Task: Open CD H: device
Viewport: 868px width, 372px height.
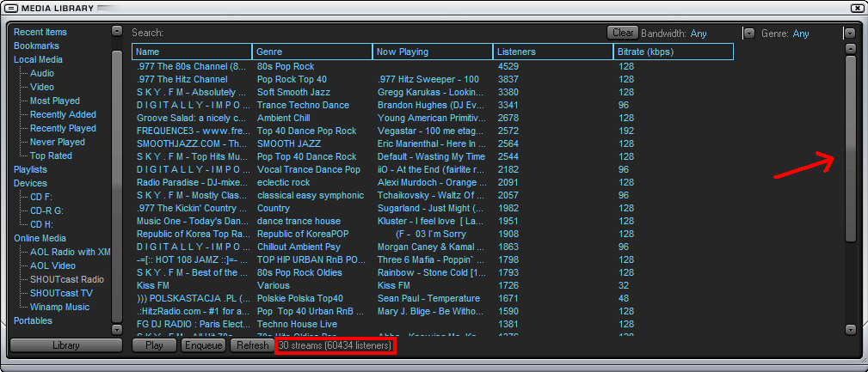Action: (x=41, y=224)
